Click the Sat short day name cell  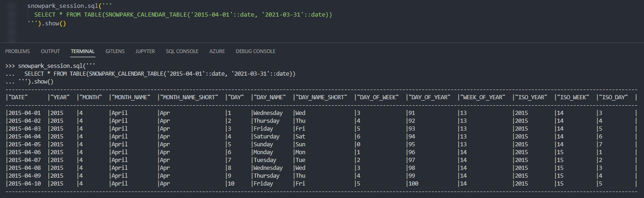coord(300,136)
